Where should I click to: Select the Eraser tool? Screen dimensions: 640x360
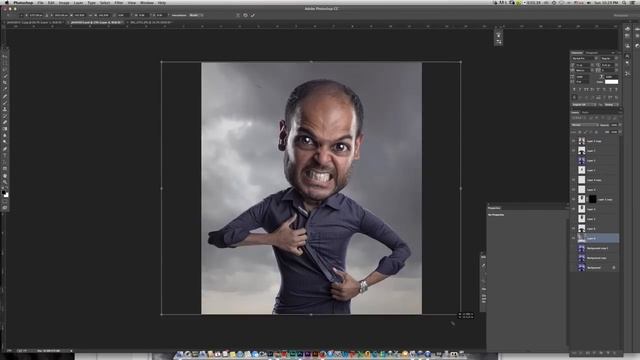click(5, 122)
